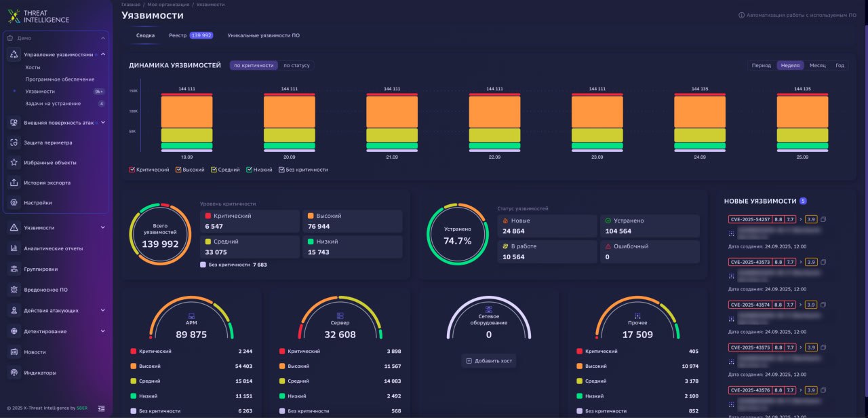Click the Добавить хост button

tap(488, 361)
